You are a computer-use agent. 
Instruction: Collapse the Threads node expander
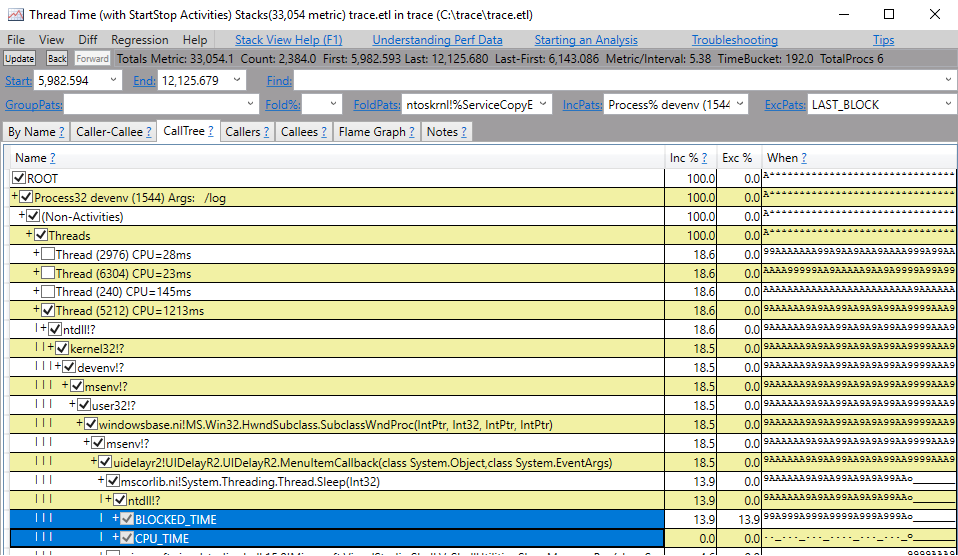tap(29, 235)
